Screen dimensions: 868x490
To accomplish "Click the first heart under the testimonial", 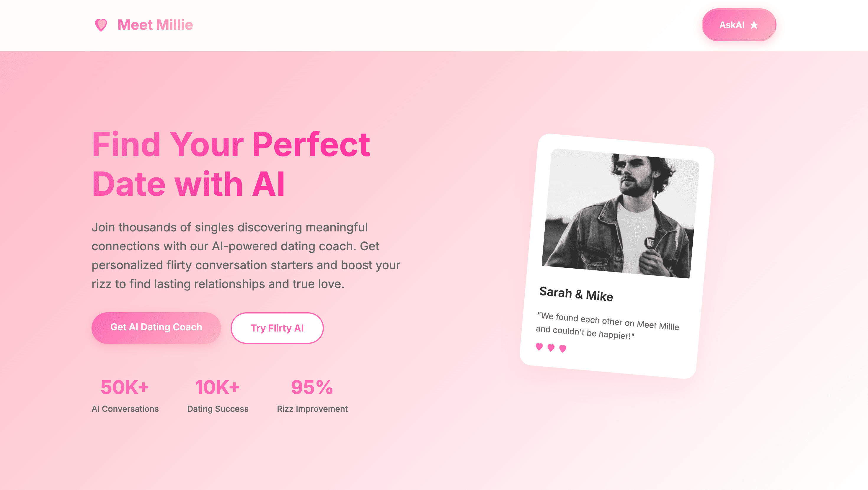I will [539, 347].
